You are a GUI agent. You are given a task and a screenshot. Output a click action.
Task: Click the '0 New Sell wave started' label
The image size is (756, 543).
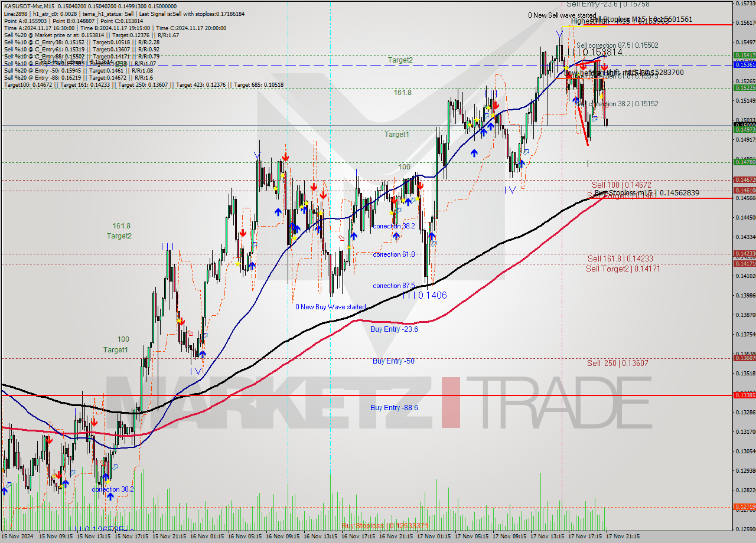(562, 15)
